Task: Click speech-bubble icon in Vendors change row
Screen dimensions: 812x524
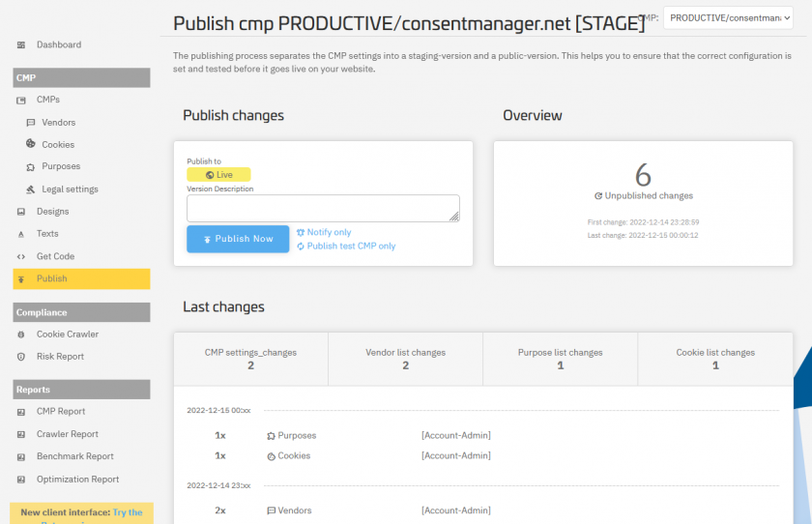Action: 271,510
